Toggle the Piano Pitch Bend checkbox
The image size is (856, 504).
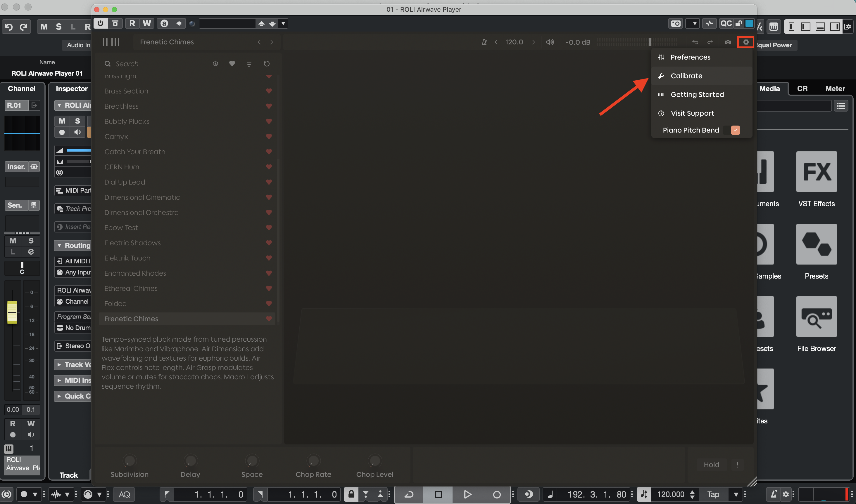(x=735, y=130)
